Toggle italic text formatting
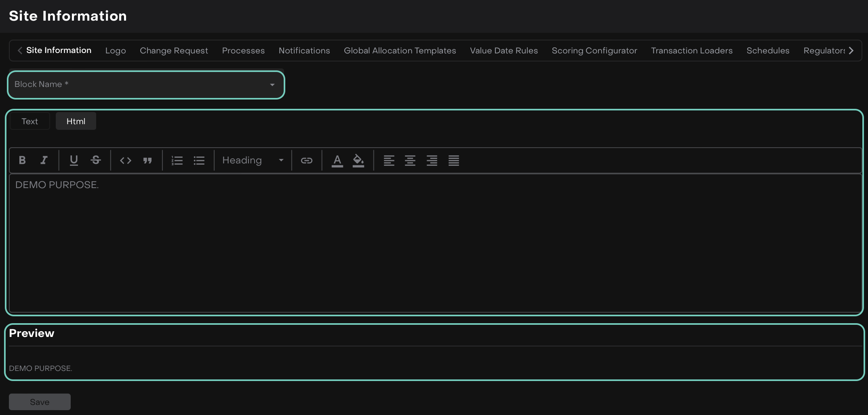This screenshot has width=868, height=415. pyautogui.click(x=44, y=161)
